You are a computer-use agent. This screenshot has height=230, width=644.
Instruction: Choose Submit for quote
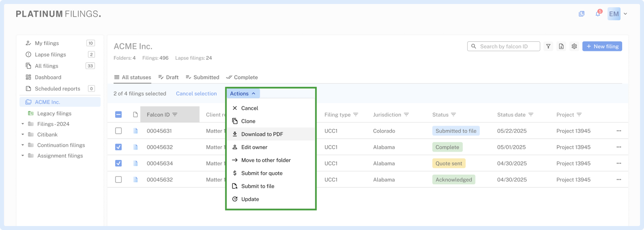point(271,173)
